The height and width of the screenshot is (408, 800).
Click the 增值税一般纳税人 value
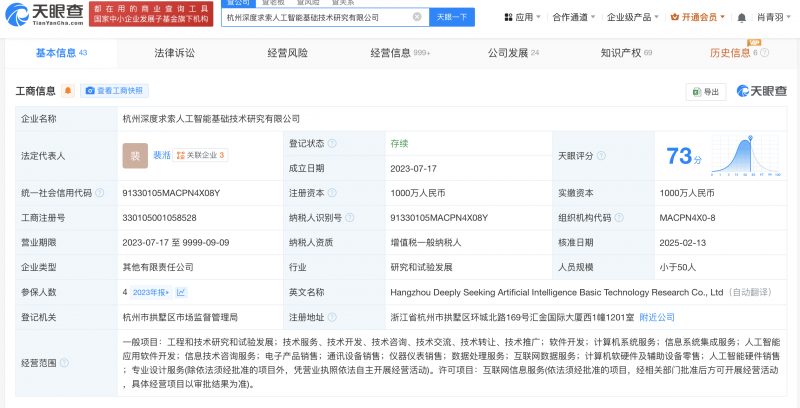426,243
